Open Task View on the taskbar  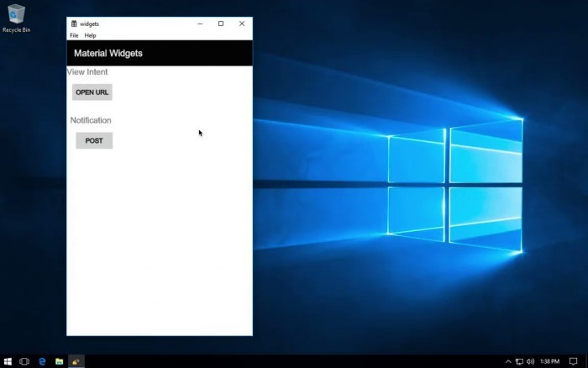click(x=24, y=361)
